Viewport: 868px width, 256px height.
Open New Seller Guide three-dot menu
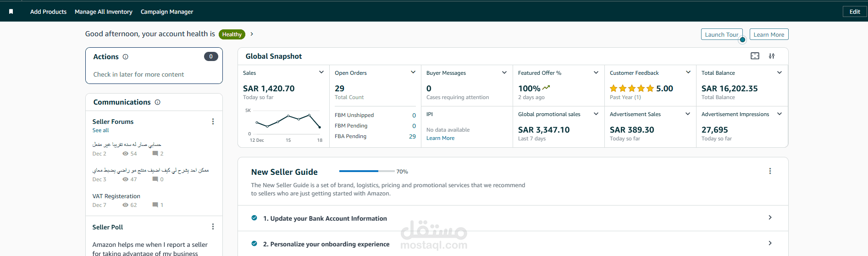click(x=770, y=171)
